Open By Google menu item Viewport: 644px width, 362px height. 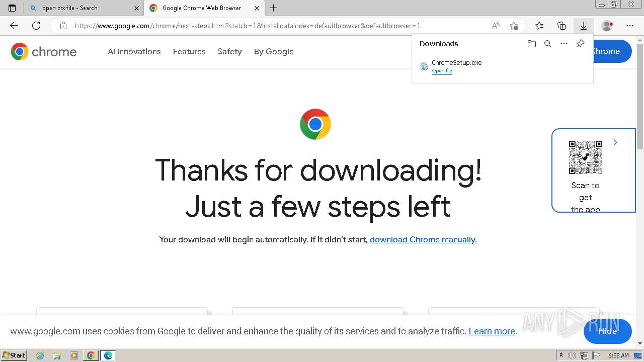point(274,51)
